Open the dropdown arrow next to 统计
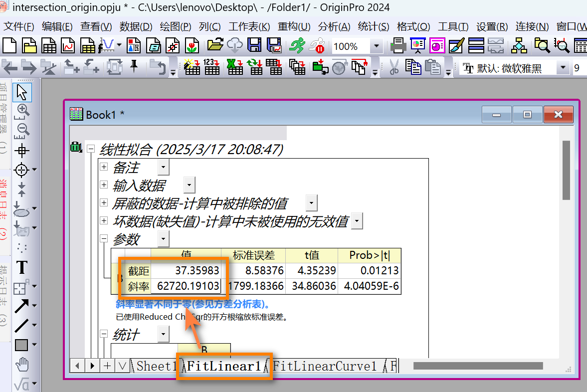The width and height of the screenshot is (587, 392). point(163,334)
